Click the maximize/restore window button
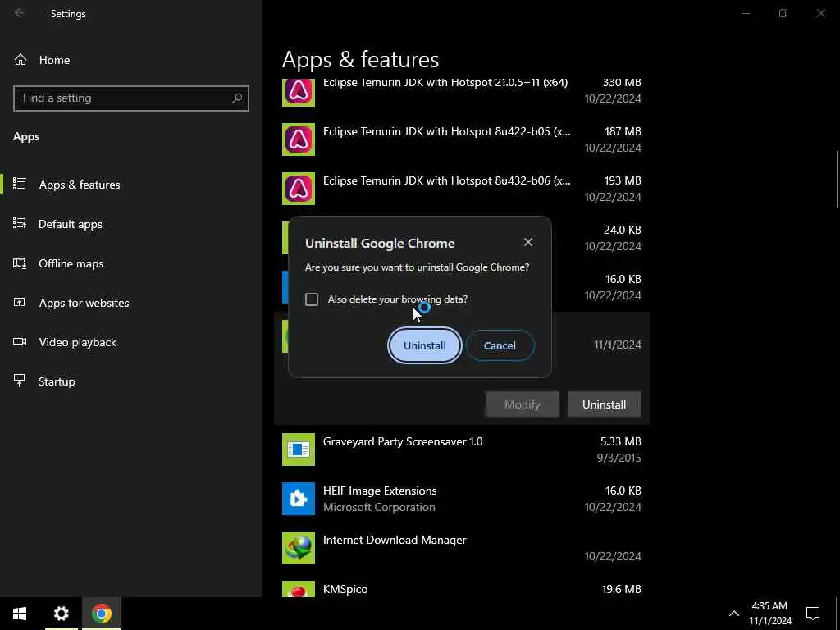 pyautogui.click(x=783, y=13)
